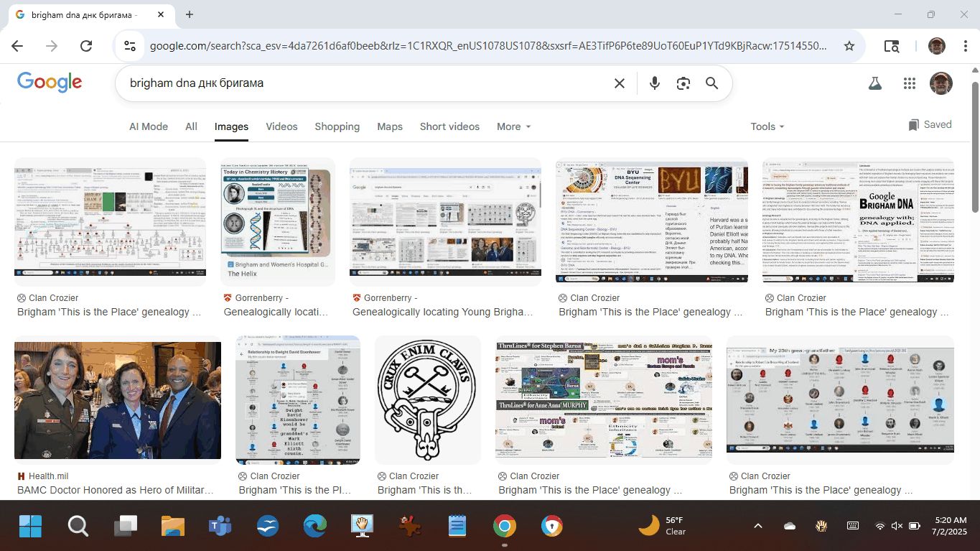This screenshot has width=980, height=551.
Task: Click the voice search microphone icon
Action: pyautogui.click(x=654, y=83)
